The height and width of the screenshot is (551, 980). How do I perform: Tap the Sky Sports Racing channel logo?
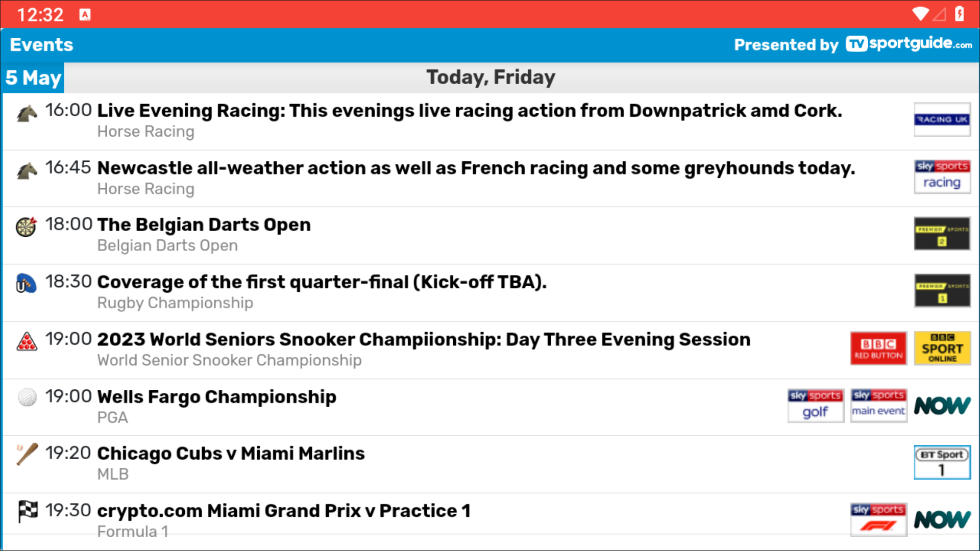click(942, 177)
